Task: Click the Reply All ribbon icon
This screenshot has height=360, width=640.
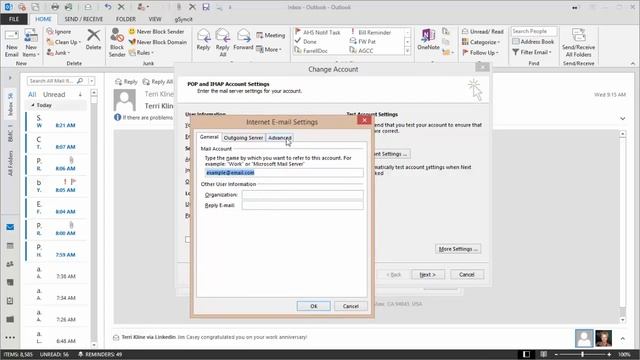Action: (x=222, y=43)
